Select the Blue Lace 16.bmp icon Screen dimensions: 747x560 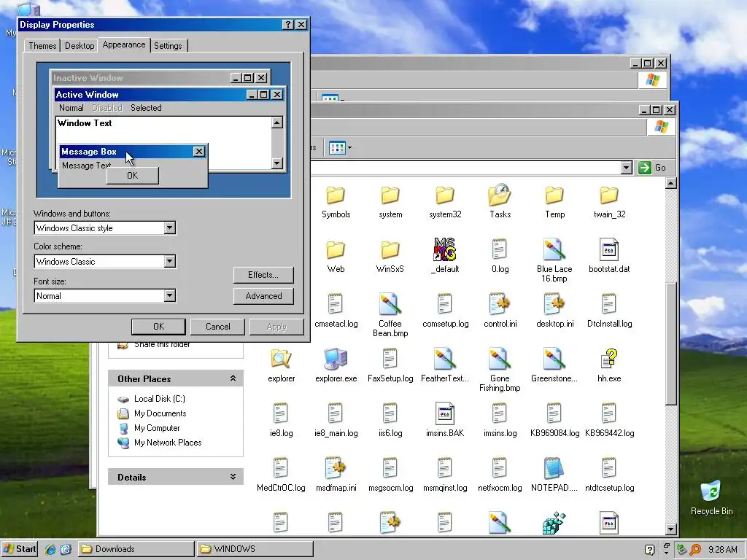554,249
